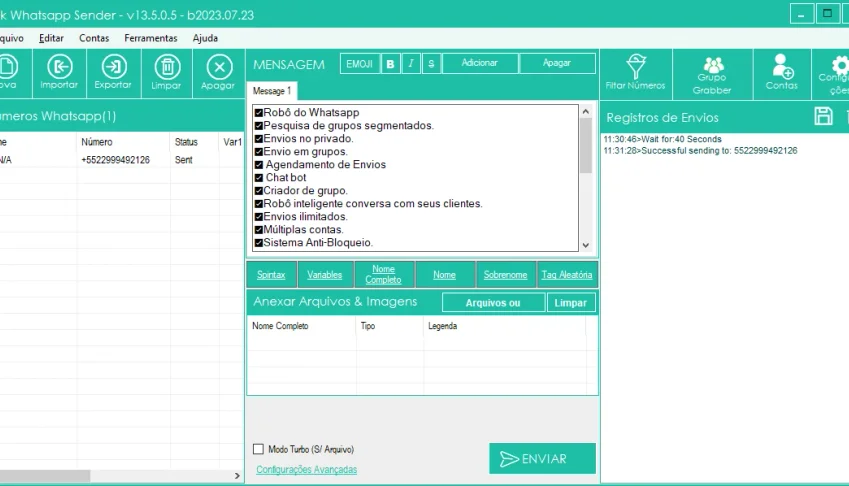Click numbers list horizontal scrollbar thumb

coord(45,476)
